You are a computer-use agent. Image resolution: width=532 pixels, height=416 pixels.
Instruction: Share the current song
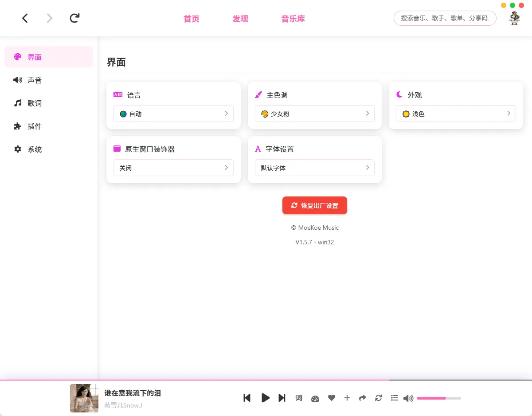click(x=363, y=398)
